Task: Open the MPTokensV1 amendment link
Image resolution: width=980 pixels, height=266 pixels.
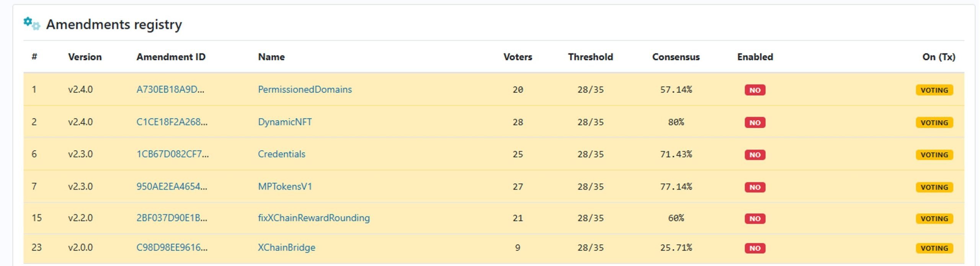Action: point(285,186)
